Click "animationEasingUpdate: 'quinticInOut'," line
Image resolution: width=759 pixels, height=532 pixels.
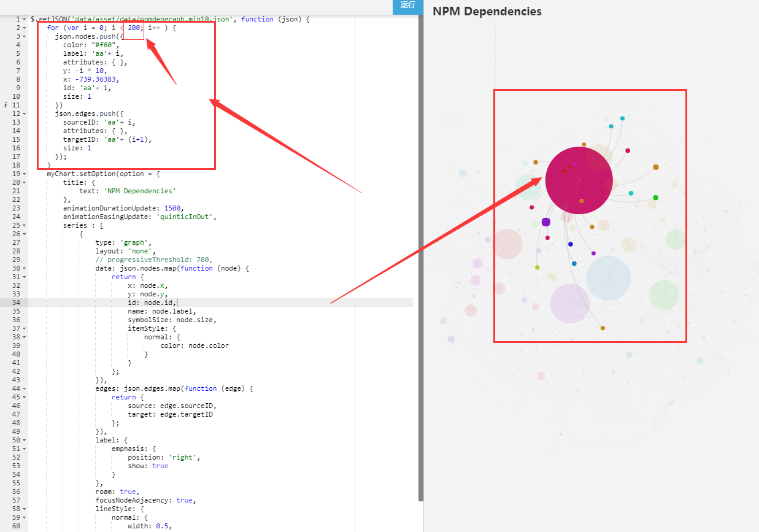coord(140,217)
